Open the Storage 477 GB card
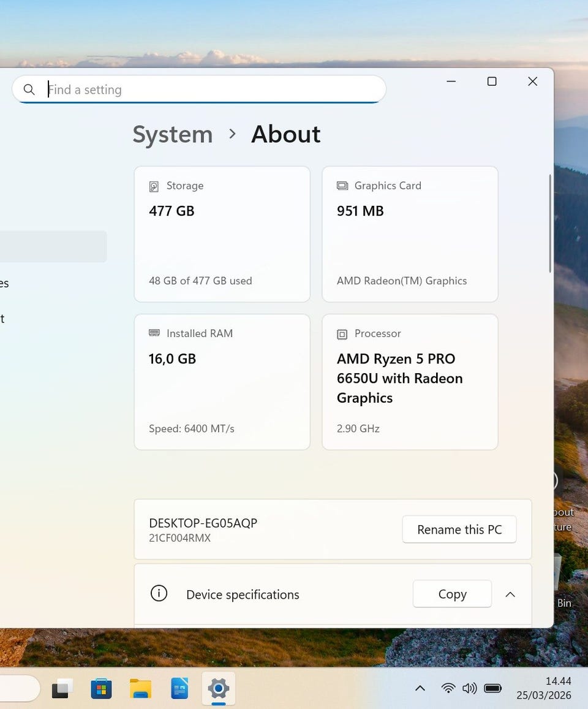The image size is (588, 709). click(x=222, y=233)
